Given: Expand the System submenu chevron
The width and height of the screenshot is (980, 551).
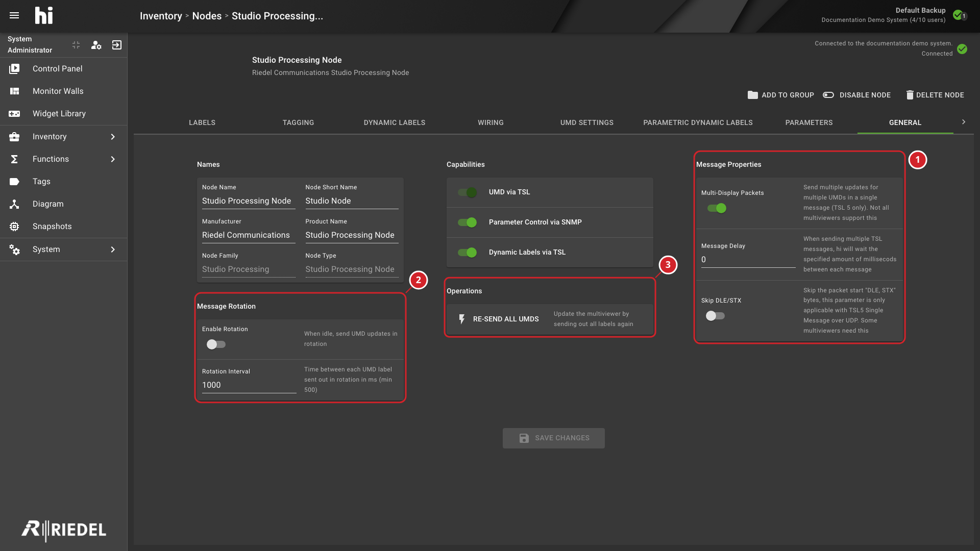Looking at the screenshot, I should click(113, 249).
